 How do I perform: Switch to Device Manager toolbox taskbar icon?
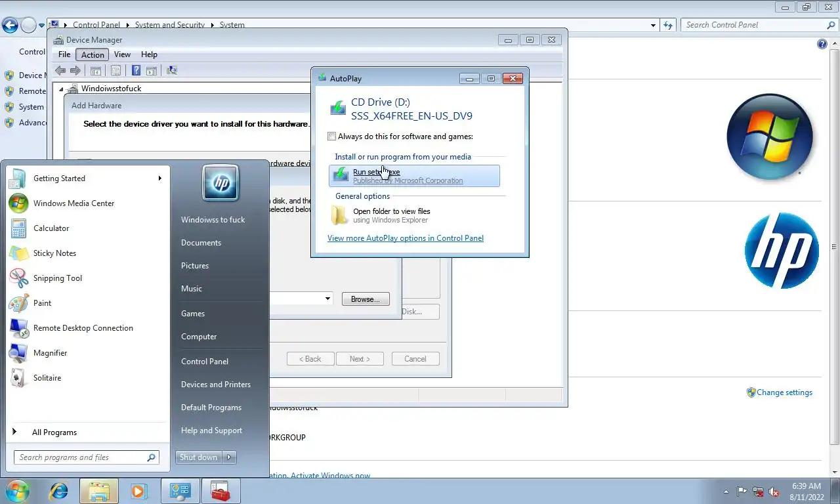click(x=221, y=491)
